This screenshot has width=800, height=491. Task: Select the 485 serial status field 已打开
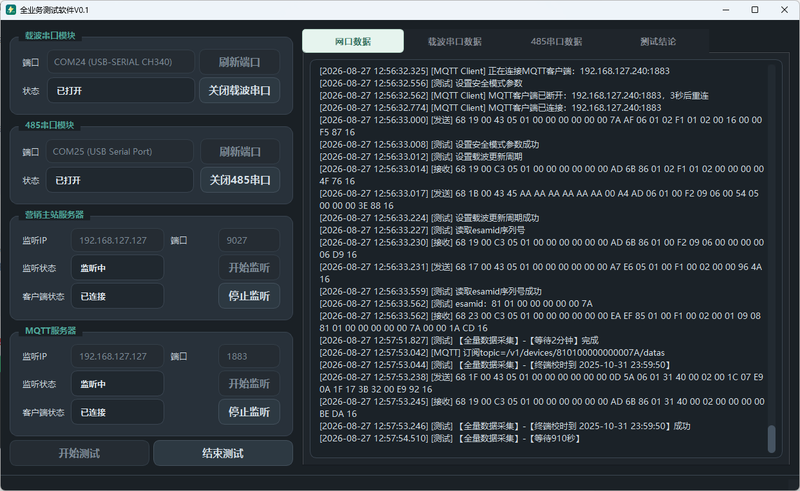click(120, 180)
